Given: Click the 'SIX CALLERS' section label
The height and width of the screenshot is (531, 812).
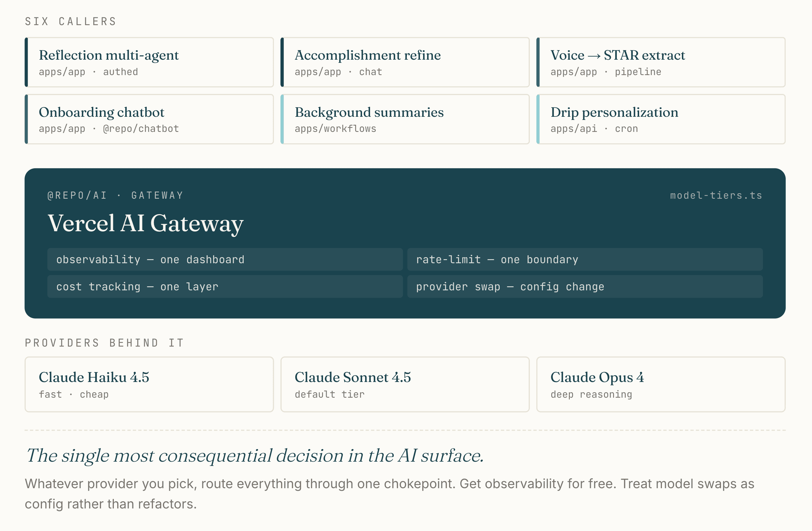Looking at the screenshot, I should tap(71, 21).
